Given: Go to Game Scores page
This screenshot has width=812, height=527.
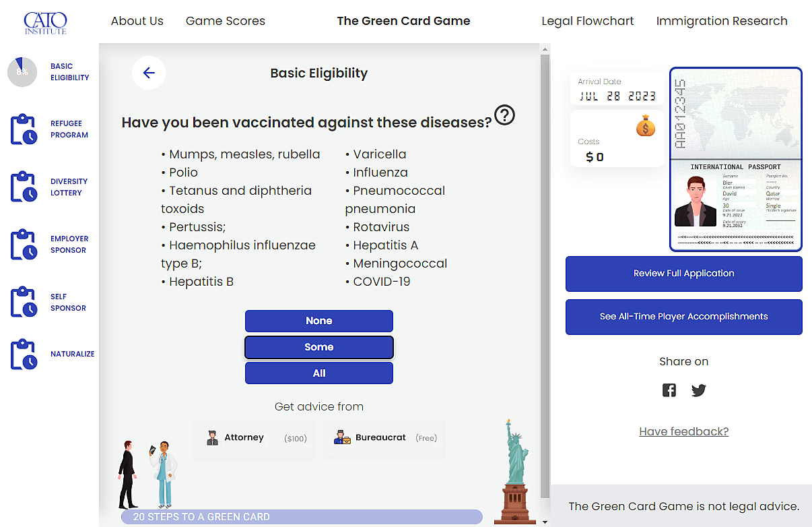Looking at the screenshot, I should pos(226,21).
